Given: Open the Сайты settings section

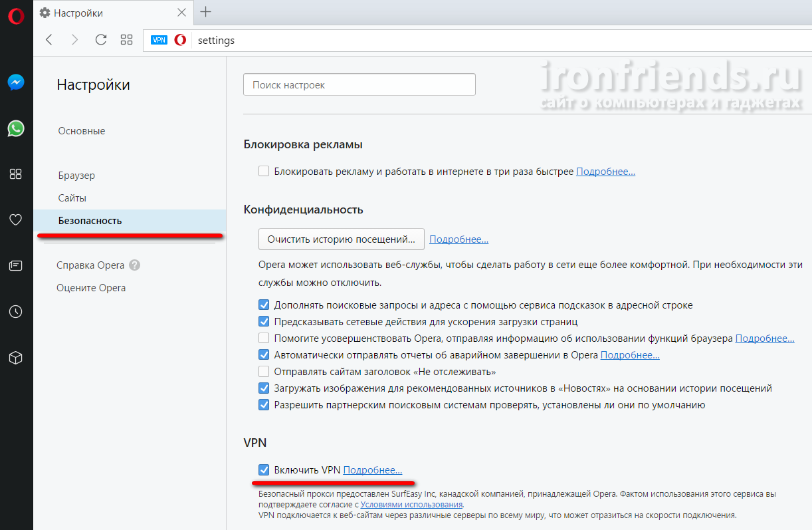Looking at the screenshot, I should [72, 198].
